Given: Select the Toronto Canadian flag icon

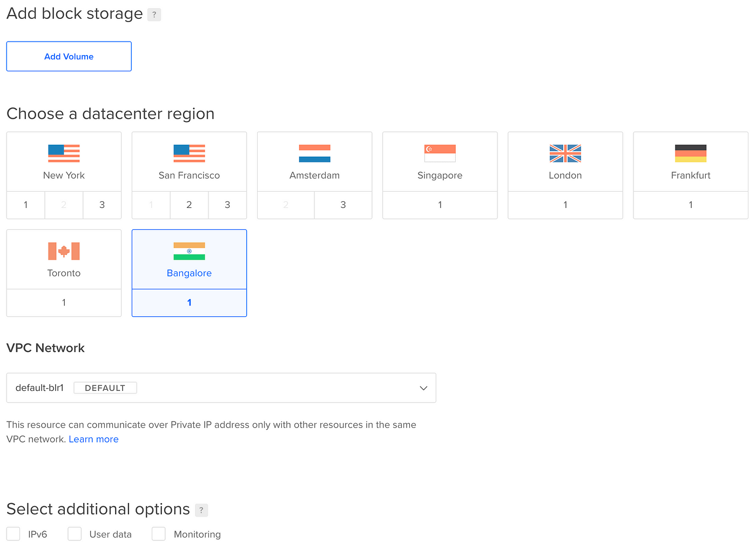Looking at the screenshot, I should click(x=64, y=251).
